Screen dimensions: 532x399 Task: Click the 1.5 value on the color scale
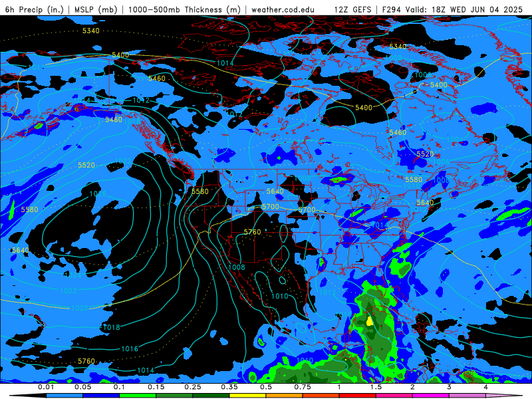pos(376,387)
